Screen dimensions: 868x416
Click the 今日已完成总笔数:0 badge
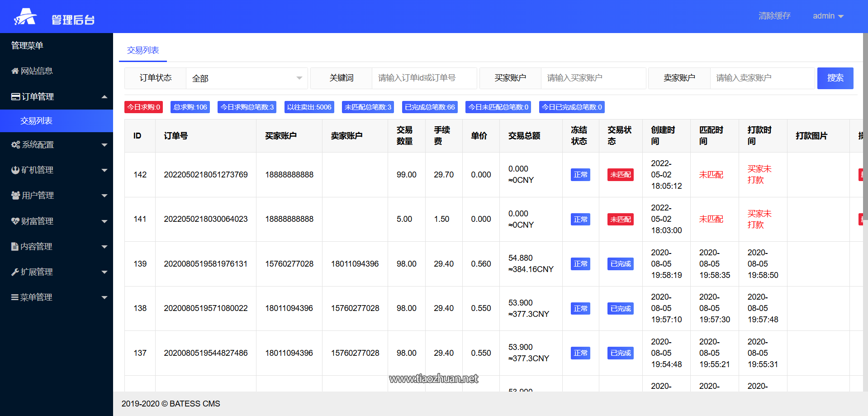click(x=572, y=107)
